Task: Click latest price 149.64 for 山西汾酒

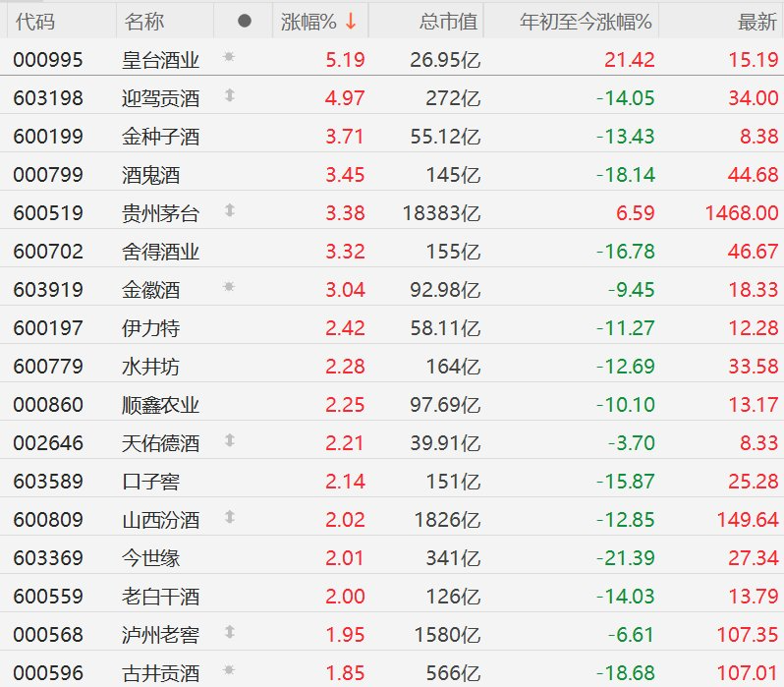Action: (x=747, y=519)
